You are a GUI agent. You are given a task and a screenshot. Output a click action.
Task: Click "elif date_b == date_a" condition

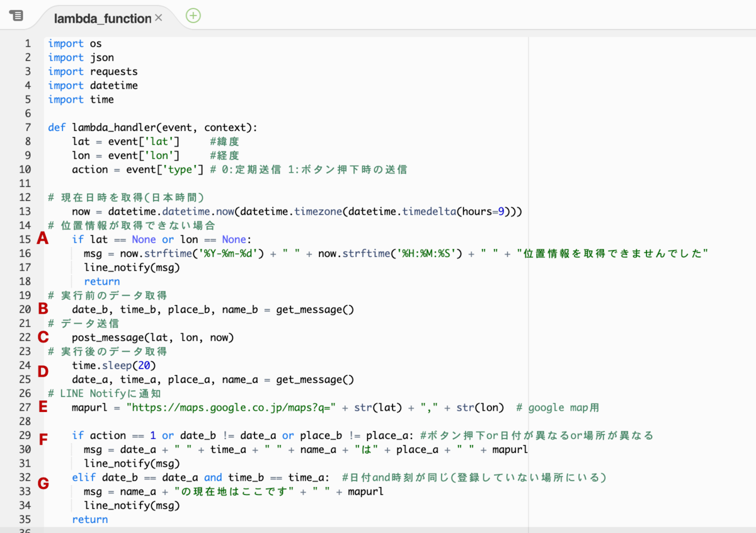[x=135, y=477]
